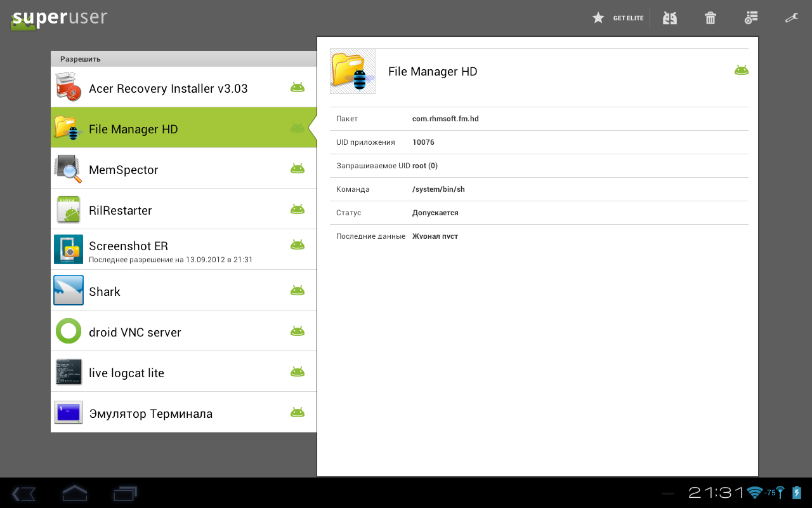Viewport: 812px width, 508px height.
Task: Toggle the File Manager HD list android status
Action: pyautogui.click(x=298, y=128)
